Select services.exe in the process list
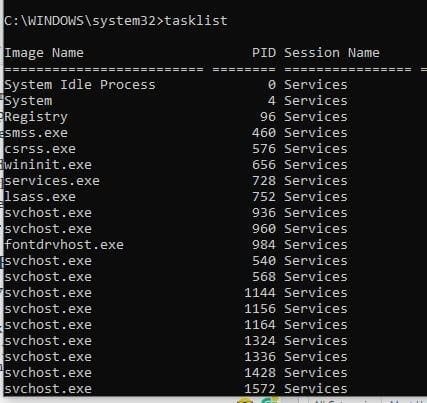Image resolution: width=427 pixels, height=403 pixels. 52,181
